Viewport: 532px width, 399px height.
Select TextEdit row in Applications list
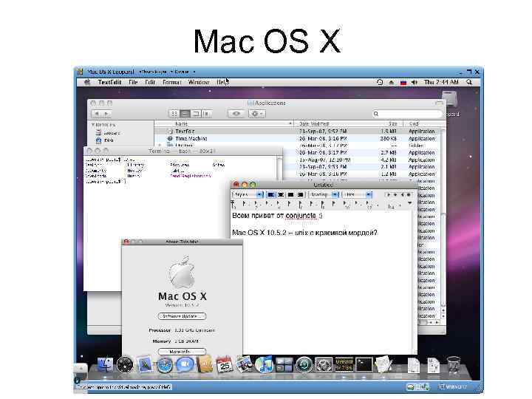(x=298, y=132)
